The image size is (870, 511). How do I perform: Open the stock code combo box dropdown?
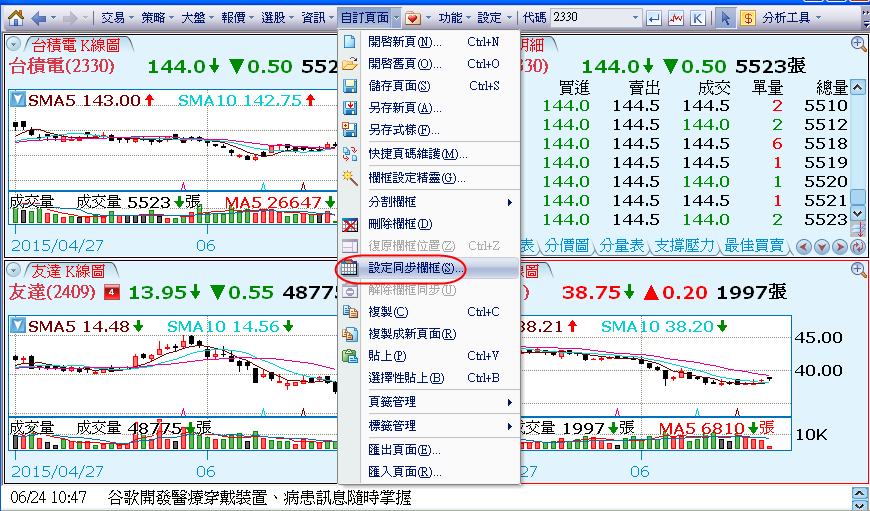[634, 18]
